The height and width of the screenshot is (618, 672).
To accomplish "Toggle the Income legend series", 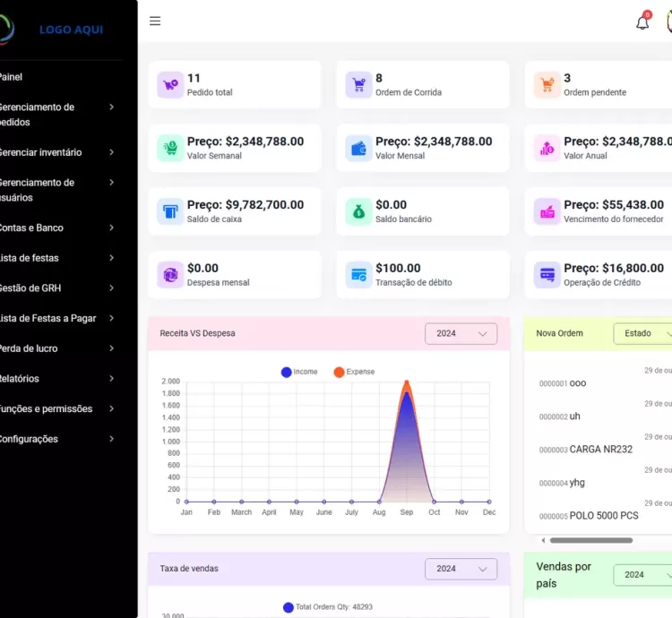I will pyautogui.click(x=299, y=372).
